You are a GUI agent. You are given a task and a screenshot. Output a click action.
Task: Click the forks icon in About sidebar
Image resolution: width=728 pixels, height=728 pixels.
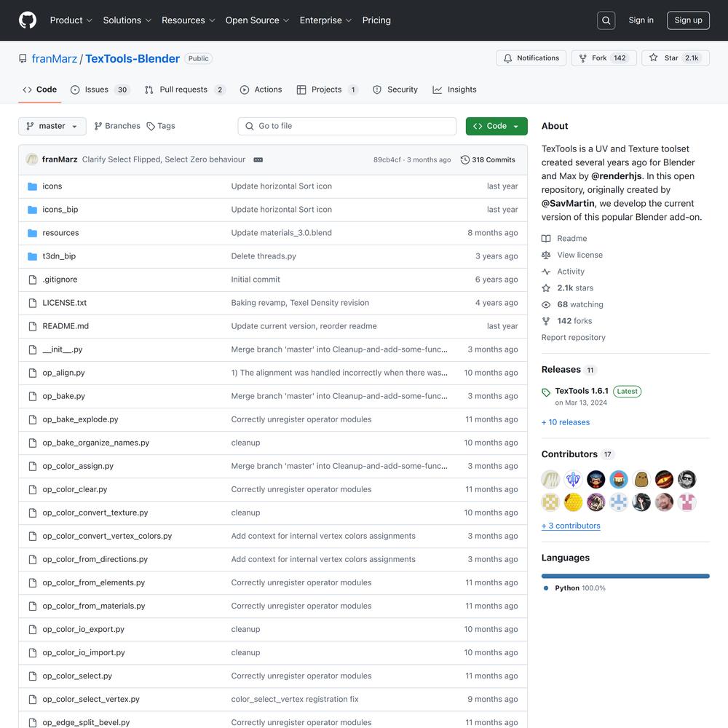click(x=546, y=321)
